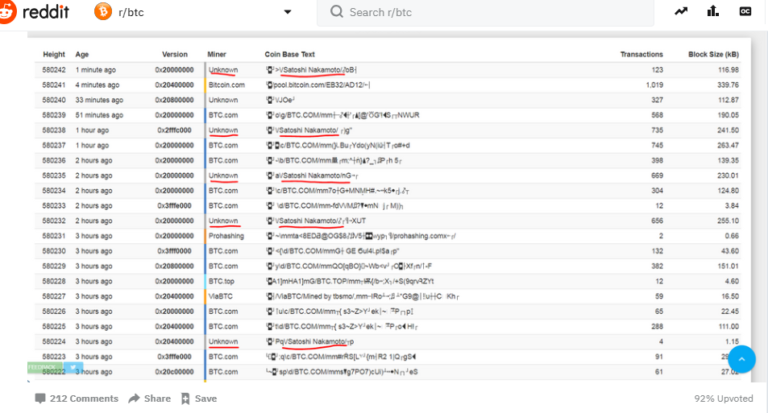
Task: Open the Prohashing miner link
Action: (x=226, y=235)
